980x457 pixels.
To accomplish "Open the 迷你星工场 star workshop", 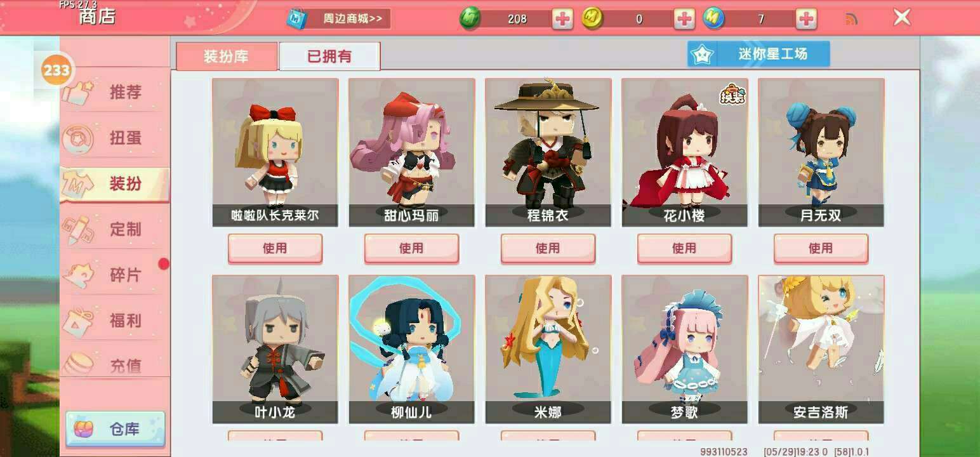I will [x=758, y=54].
